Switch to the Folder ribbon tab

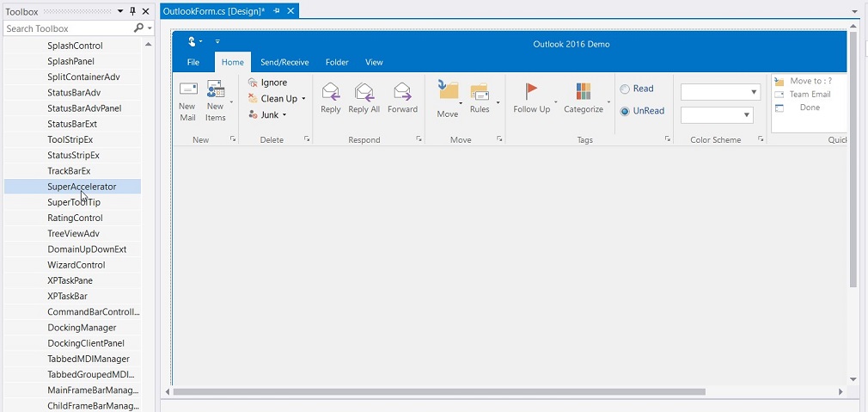click(337, 62)
